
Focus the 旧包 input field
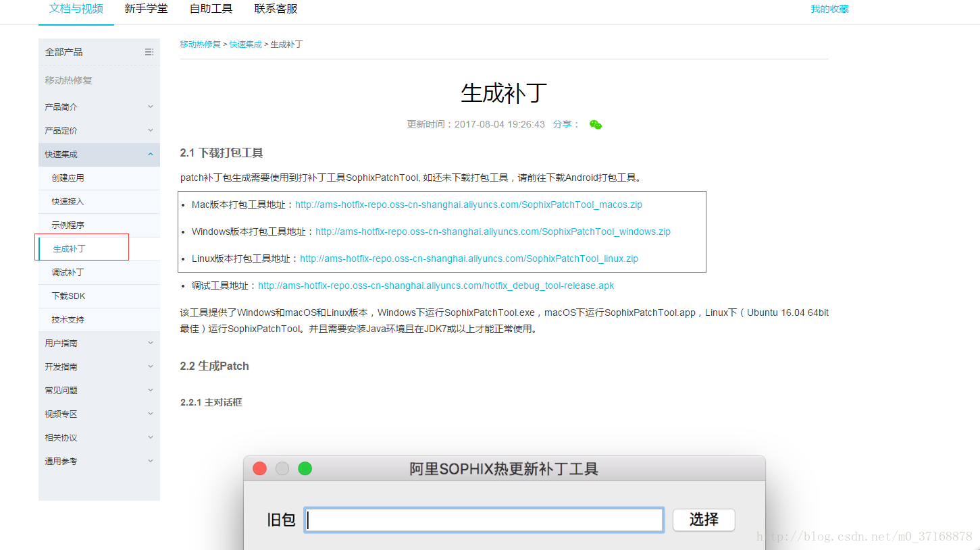[x=484, y=520]
